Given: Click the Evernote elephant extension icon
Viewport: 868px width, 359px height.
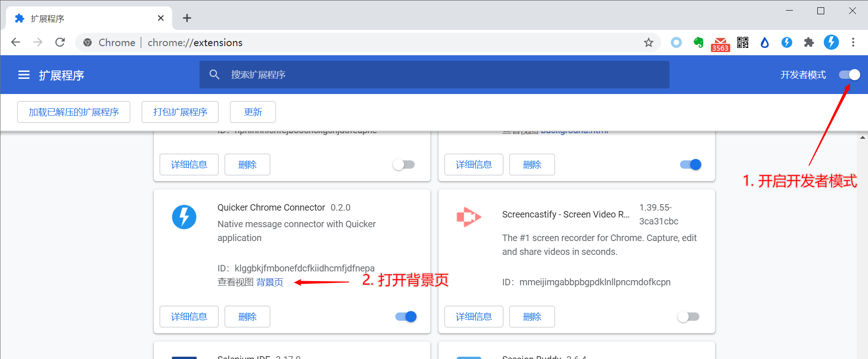Looking at the screenshot, I should (x=698, y=42).
